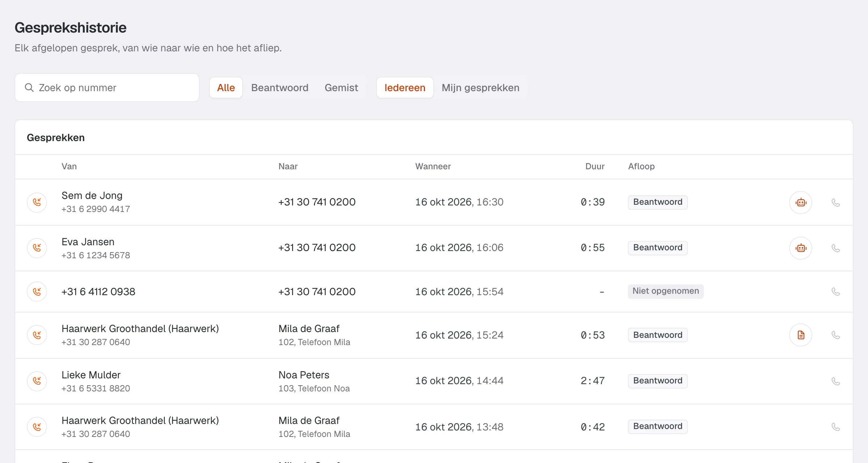Click incoming call icon for +31 6 4112 0938
The height and width of the screenshot is (463, 868).
[37, 292]
